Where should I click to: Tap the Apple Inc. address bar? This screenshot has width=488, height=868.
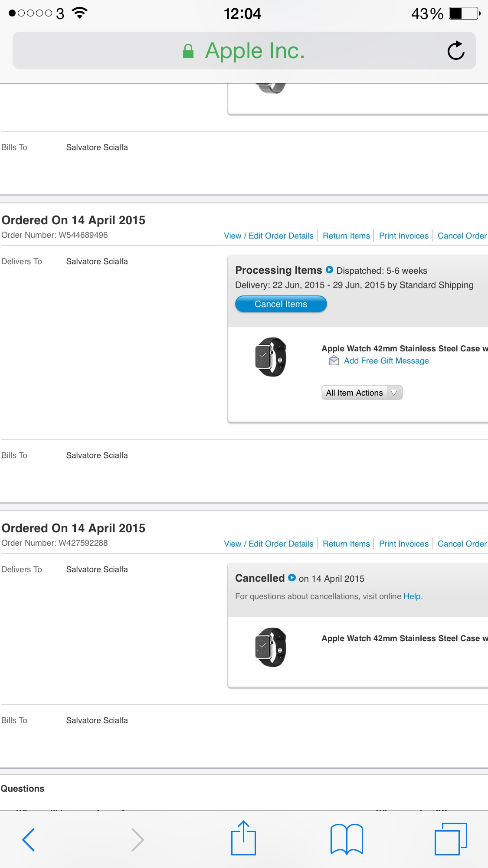point(244,51)
